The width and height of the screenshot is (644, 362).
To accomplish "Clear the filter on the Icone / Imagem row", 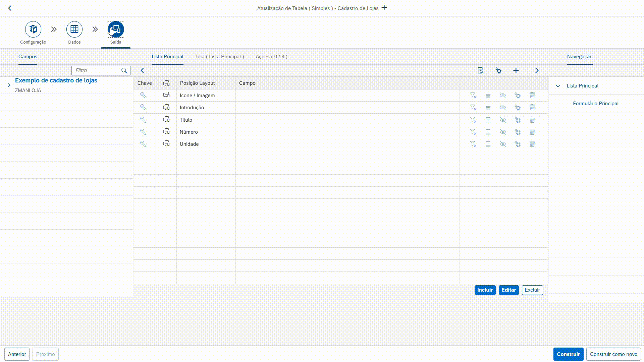I will pos(473,96).
